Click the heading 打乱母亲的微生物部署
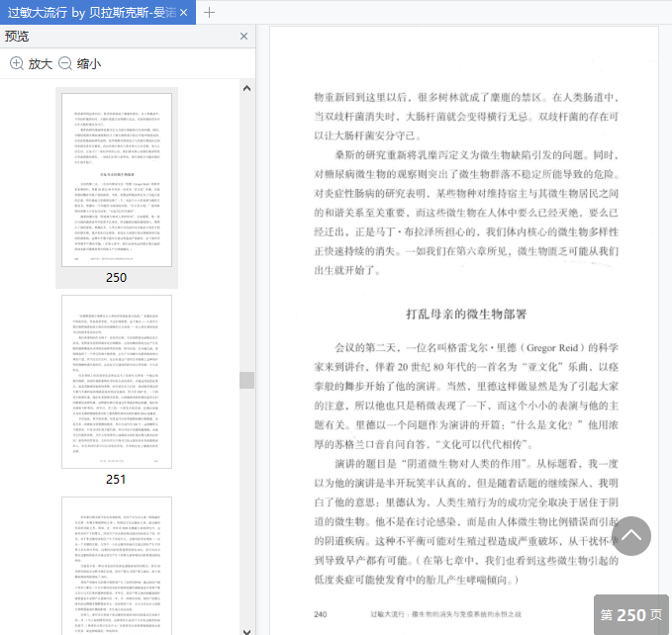Viewport: 672px width, 635px height. tap(465, 314)
